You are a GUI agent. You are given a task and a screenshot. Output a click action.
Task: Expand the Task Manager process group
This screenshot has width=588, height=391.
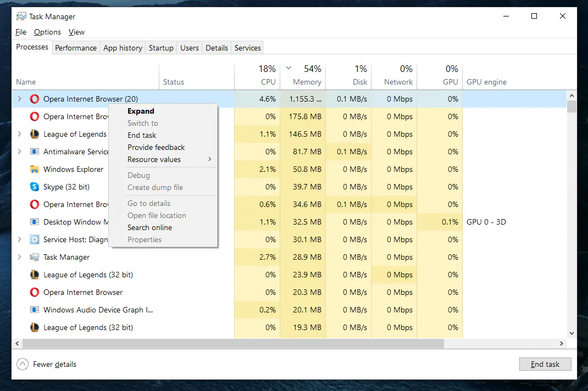(19, 257)
